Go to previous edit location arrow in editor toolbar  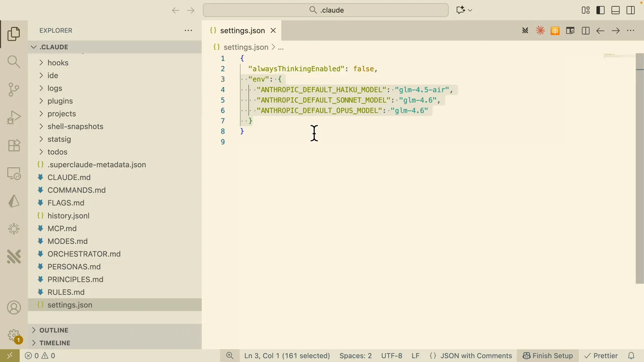[x=600, y=31]
